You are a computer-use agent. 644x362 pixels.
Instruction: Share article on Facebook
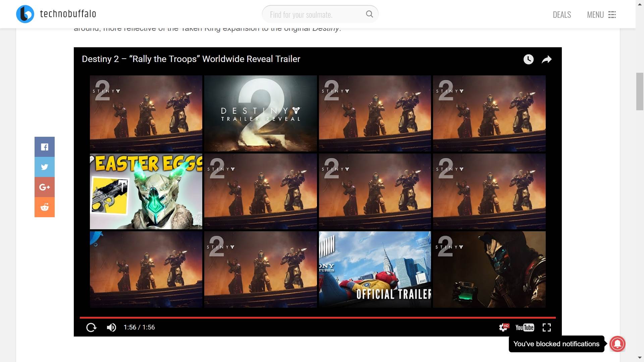(x=45, y=147)
